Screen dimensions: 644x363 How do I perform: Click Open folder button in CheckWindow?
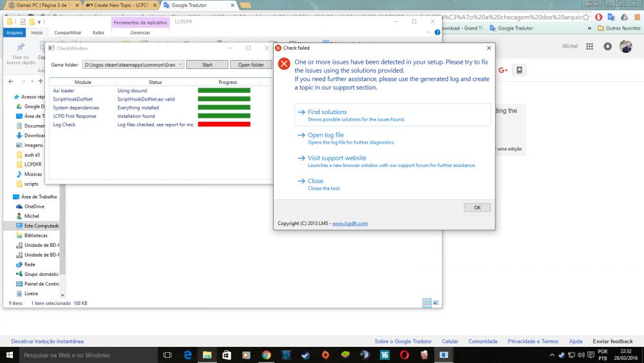click(x=251, y=64)
